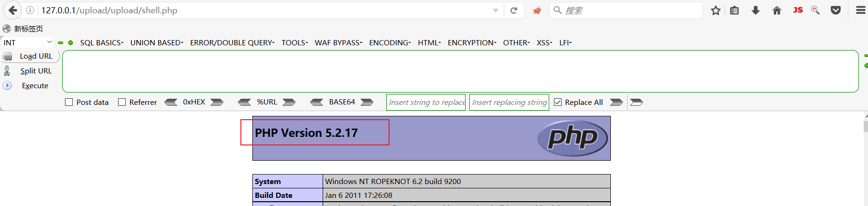This screenshot has width=868, height=206.
Task: Expand the HTML menu
Action: click(x=429, y=42)
